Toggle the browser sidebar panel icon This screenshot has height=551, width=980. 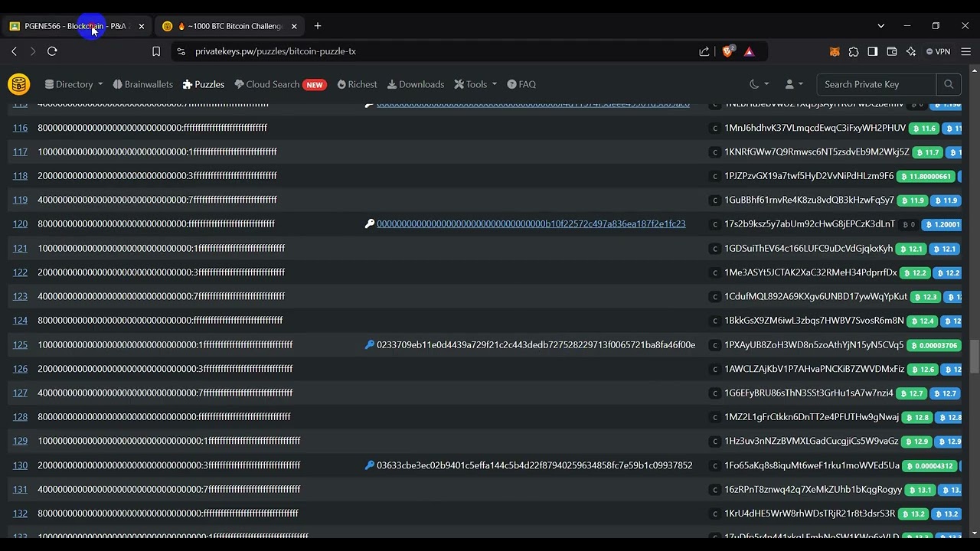[x=873, y=51]
